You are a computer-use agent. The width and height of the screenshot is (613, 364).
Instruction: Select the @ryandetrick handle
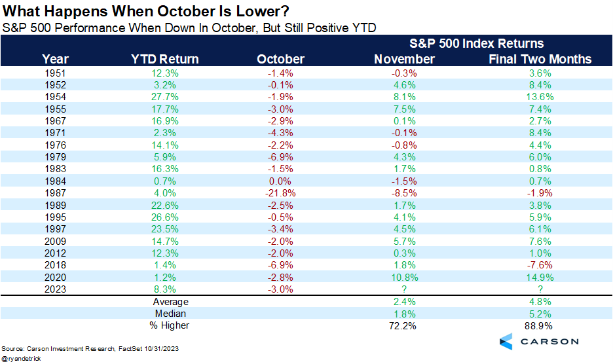tap(21, 359)
